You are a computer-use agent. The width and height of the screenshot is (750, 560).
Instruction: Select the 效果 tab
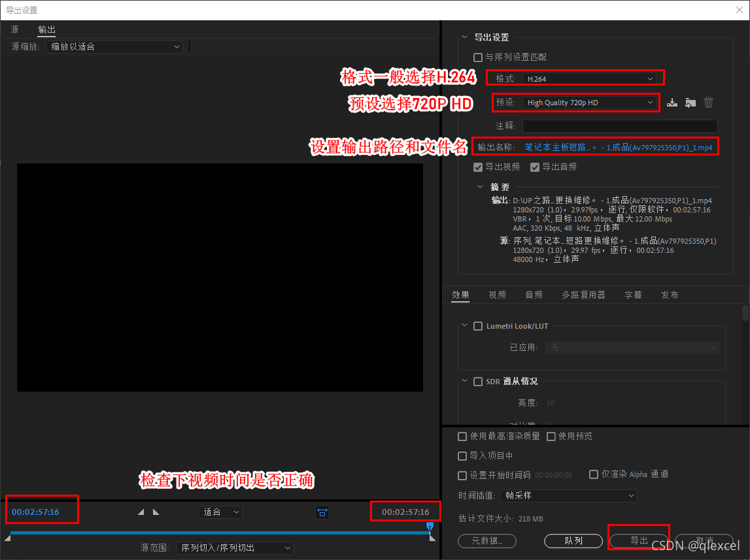[460, 295]
